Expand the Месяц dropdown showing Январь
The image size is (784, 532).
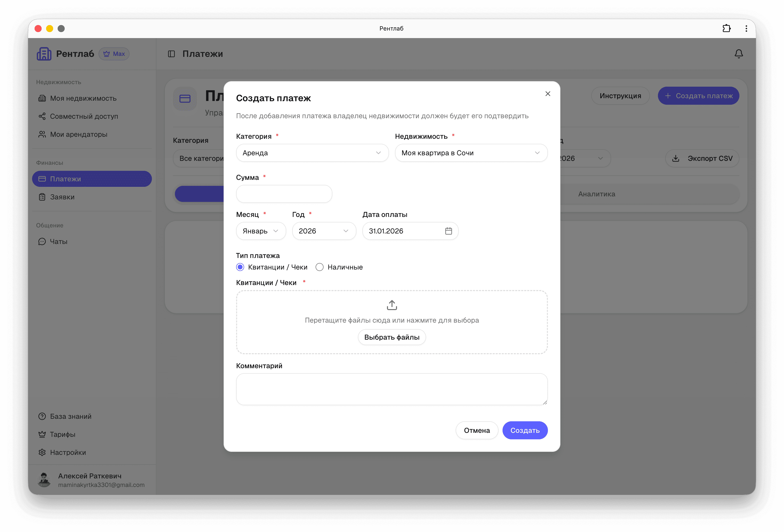click(261, 231)
